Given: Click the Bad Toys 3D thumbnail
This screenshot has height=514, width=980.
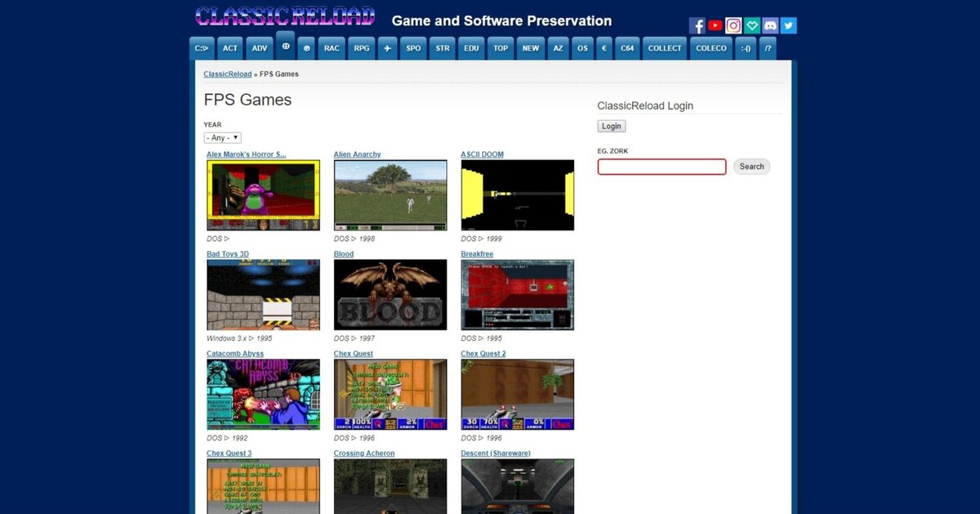Looking at the screenshot, I should click(263, 295).
